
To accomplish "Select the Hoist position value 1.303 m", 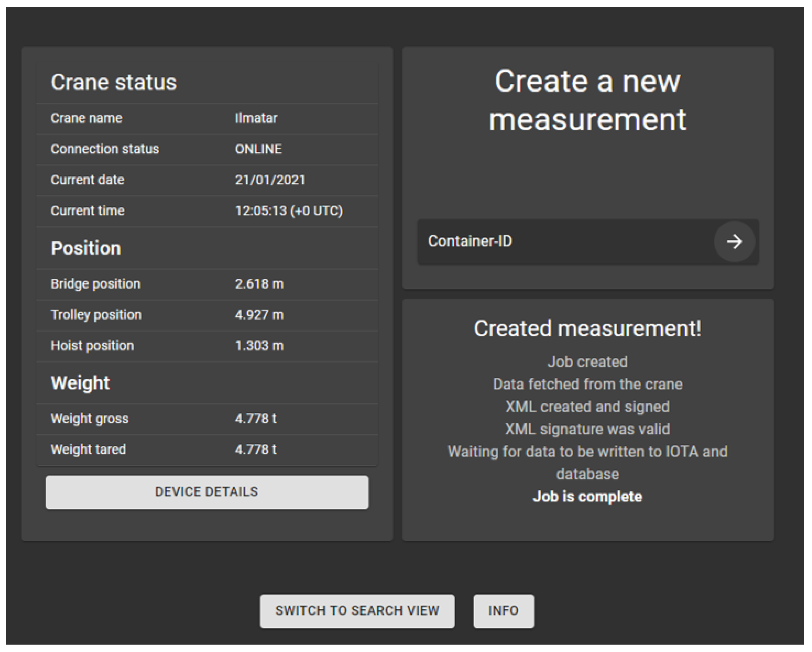I will coord(260,345).
